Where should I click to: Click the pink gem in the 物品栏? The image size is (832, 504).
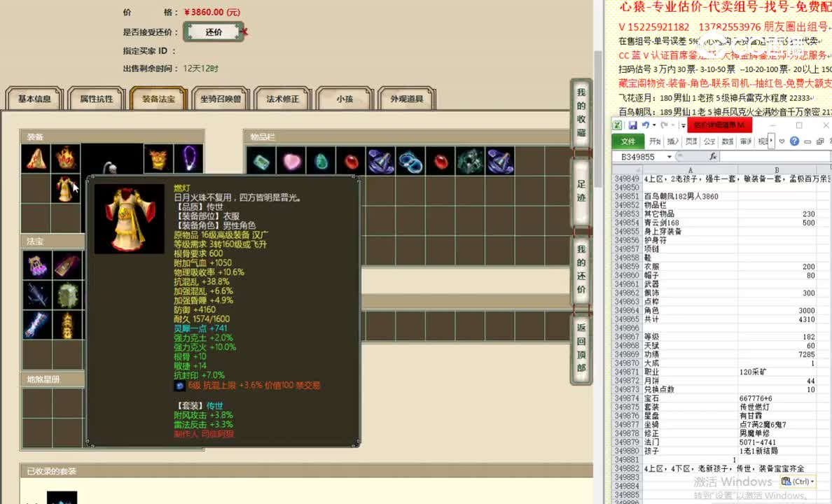pyautogui.click(x=292, y=161)
